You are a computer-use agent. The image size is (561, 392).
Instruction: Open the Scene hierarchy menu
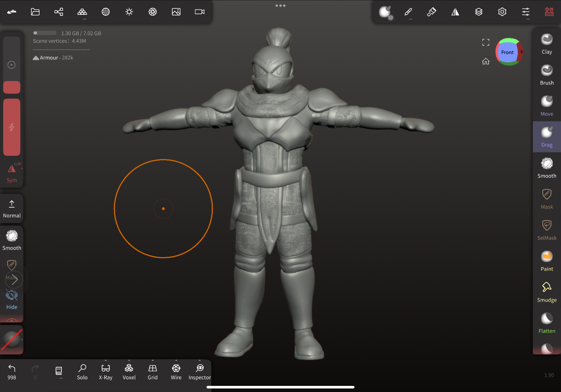coord(59,12)
